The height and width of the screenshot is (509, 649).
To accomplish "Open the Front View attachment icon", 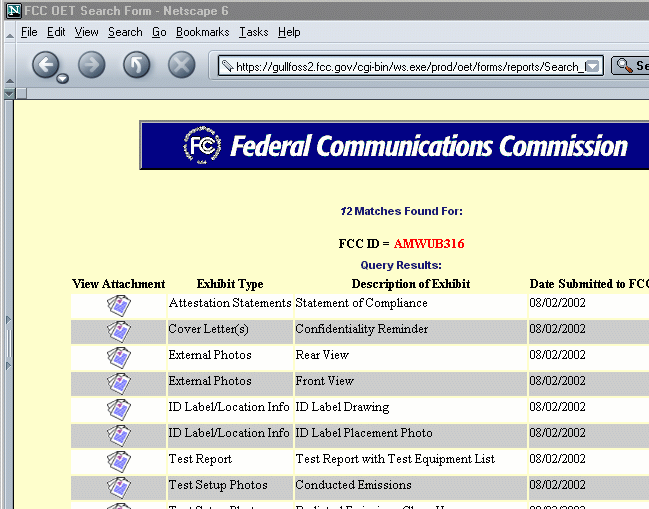I will 119,382.
